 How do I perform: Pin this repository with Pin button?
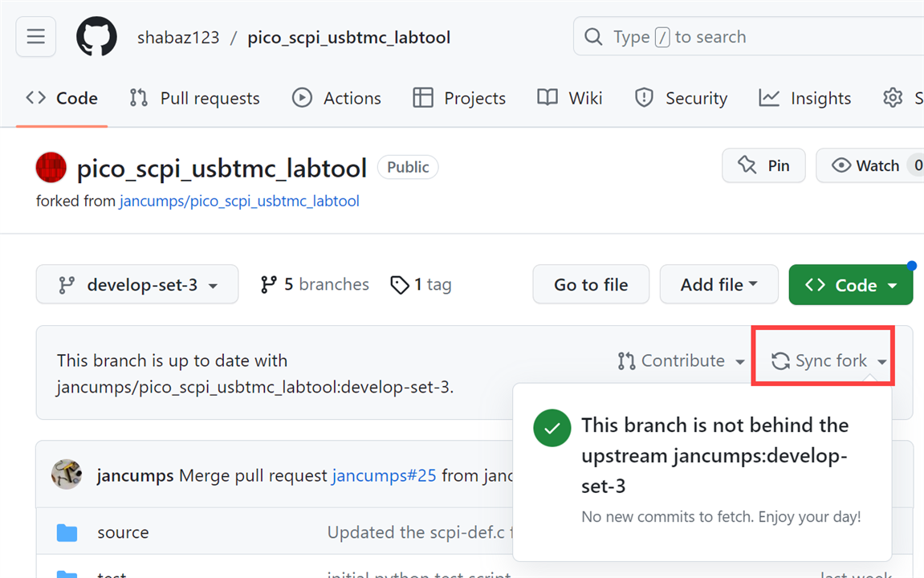coord(763,165)
